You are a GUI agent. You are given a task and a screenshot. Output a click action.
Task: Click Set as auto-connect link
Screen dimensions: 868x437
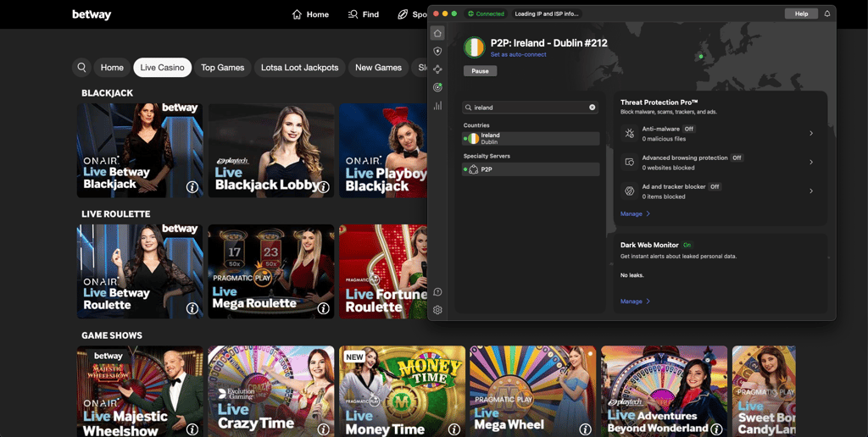518,55
